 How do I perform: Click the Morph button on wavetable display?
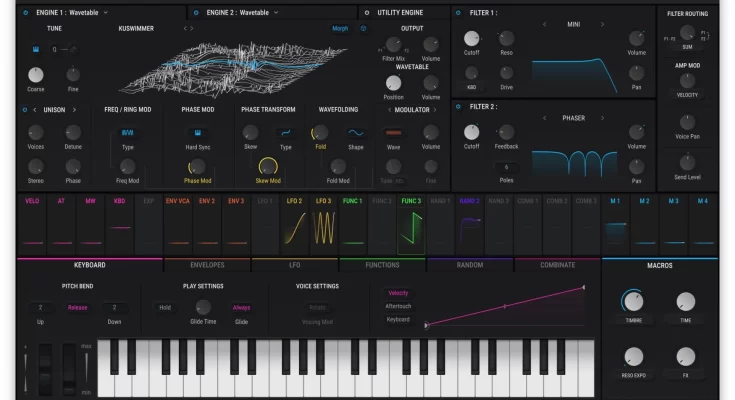(x=341, y=29)
